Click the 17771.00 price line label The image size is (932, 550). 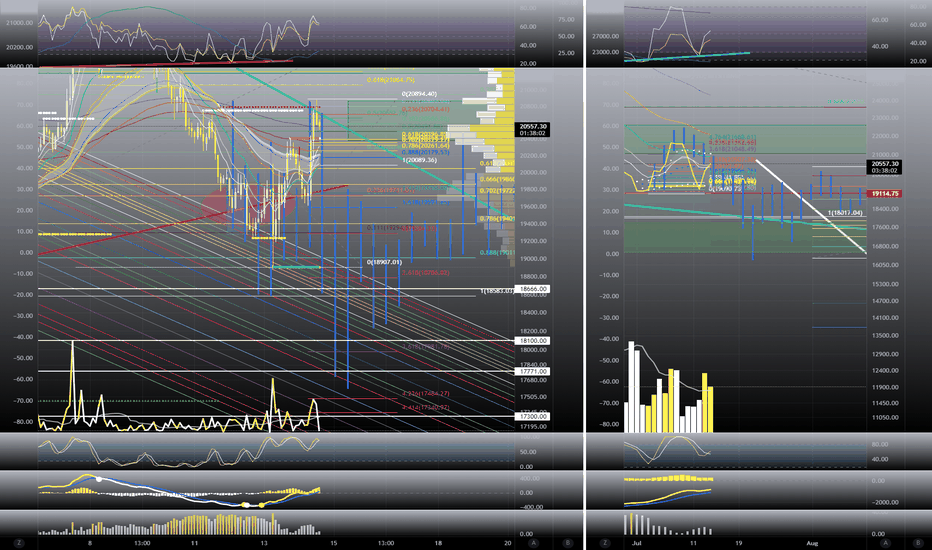[x=533, y=372]
